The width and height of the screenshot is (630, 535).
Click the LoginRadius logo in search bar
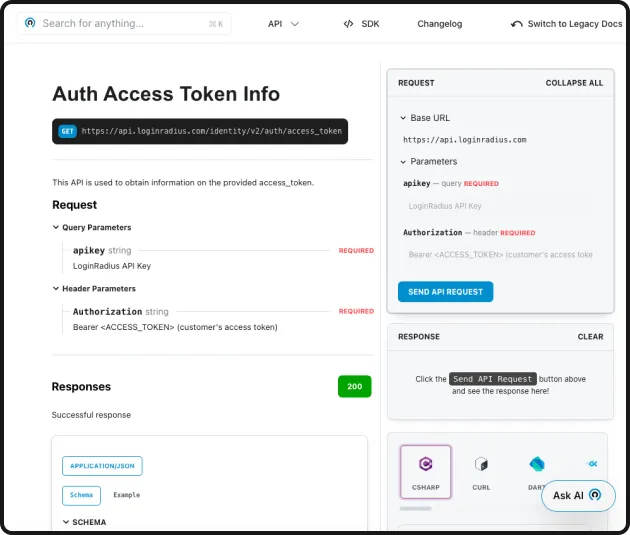click(x=30, y=23)
